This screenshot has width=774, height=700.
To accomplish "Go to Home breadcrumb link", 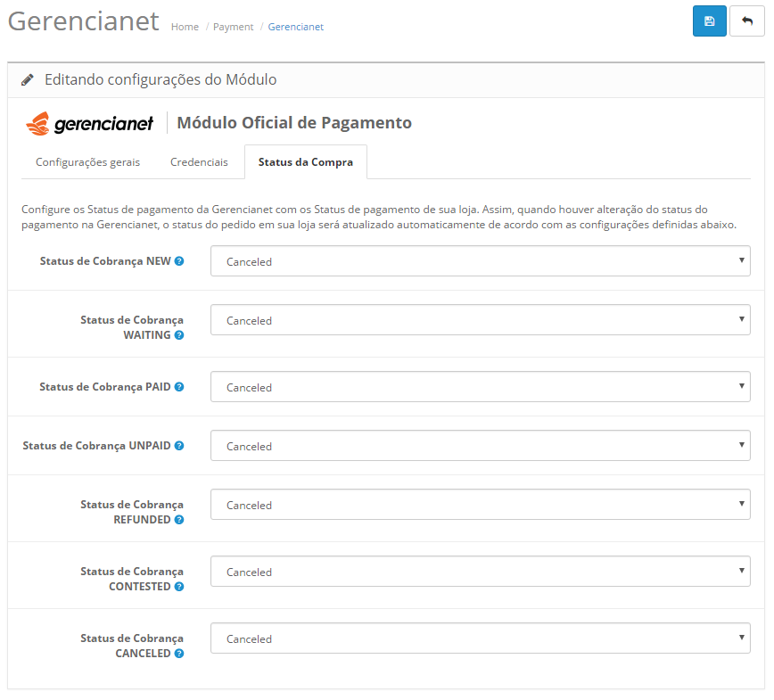I will tap(185, 27).
